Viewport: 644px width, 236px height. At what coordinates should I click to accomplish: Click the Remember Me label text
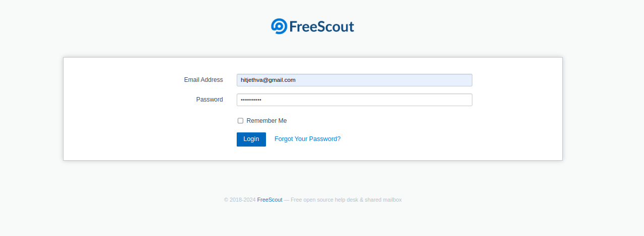coord(266,121)
